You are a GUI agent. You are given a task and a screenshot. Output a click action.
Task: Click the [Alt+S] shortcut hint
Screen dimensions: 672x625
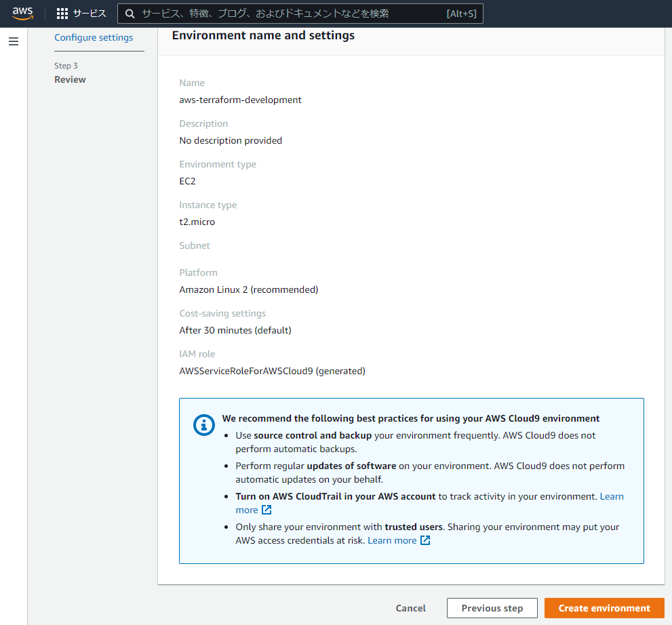click(x=461, y=14)
